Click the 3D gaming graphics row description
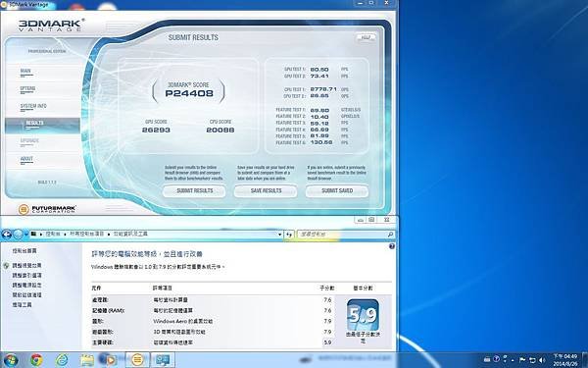Image resolution: width=588 pixels, height=368 pixels. pos(179,332)
